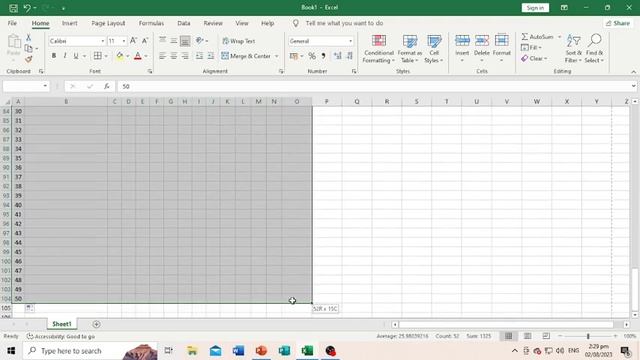This screenshot has height=360, width=640.
Task: Toggle Bold formatting
Action: 53,56
